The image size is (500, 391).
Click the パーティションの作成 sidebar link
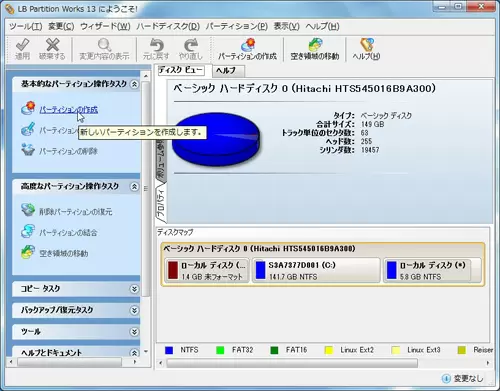pyautogui.click(x=68, y=110)
